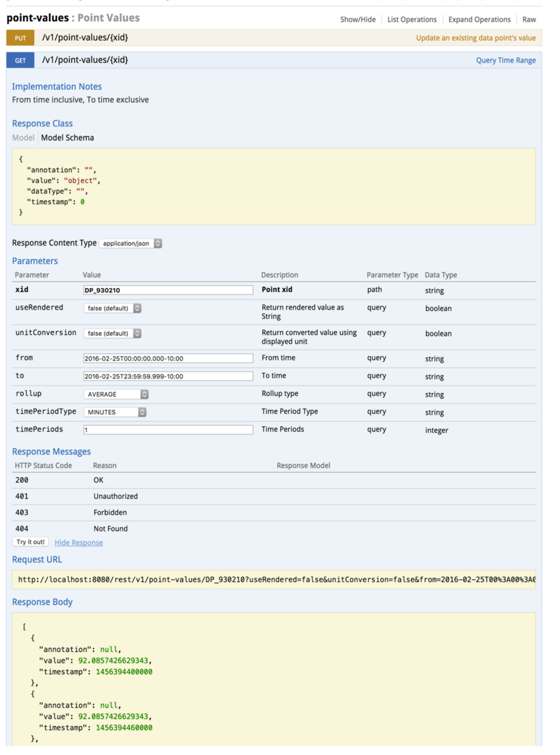The image size is (560, 755).
Task: Click the Parameters heading
Action: tap(35, 261)
